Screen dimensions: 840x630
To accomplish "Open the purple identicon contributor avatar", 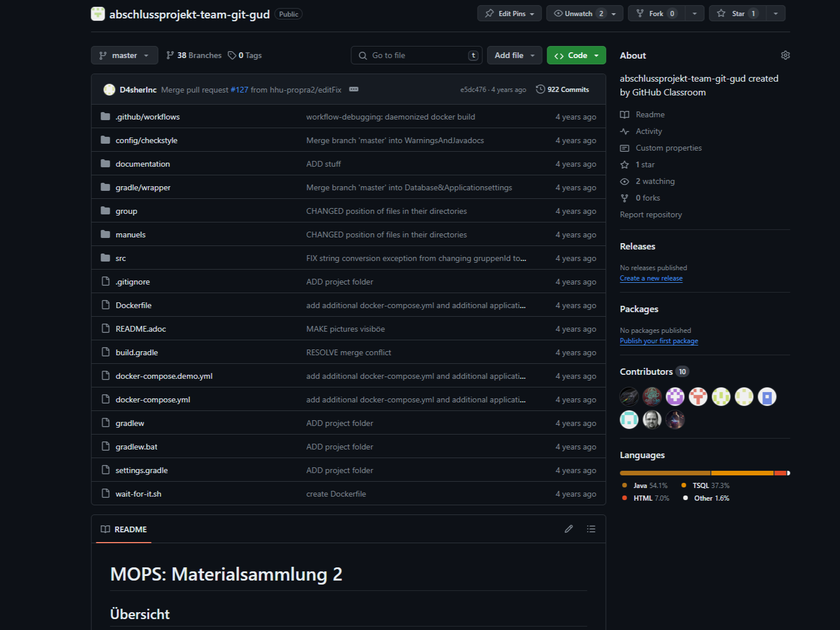I will click(x=675, y=397).
